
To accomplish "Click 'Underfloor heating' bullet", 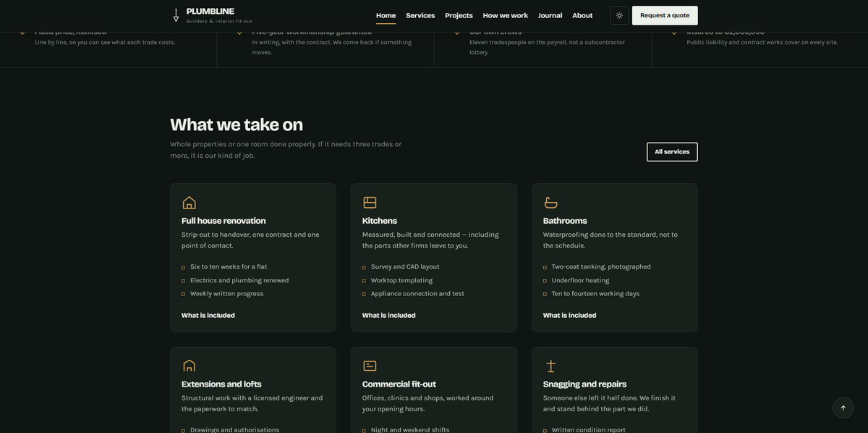I will (x=580, y=280).
